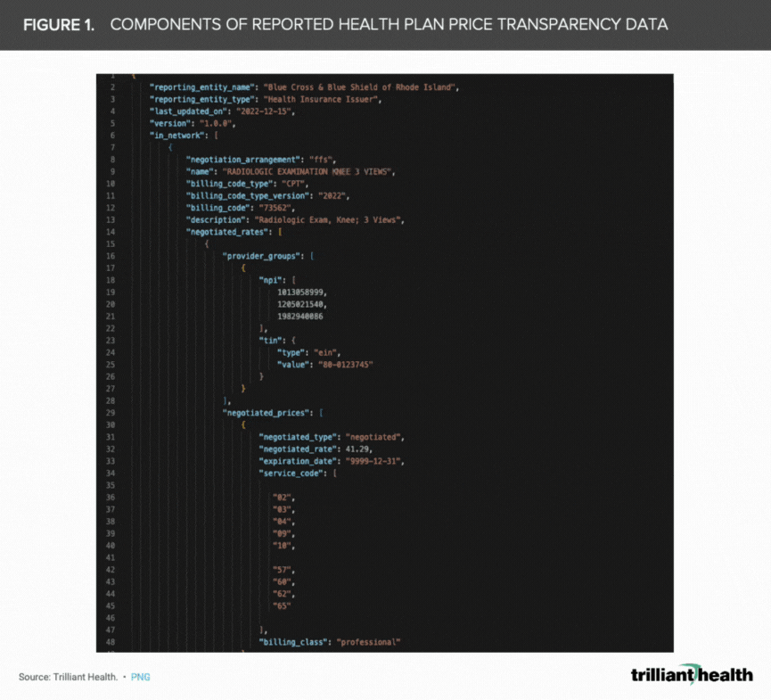Click the "tin" key
771x700 pixels.
270,341
